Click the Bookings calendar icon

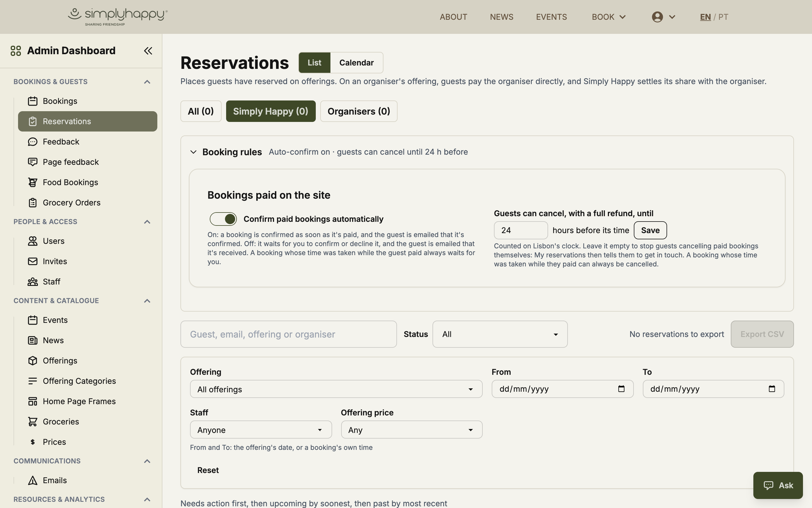32,101
